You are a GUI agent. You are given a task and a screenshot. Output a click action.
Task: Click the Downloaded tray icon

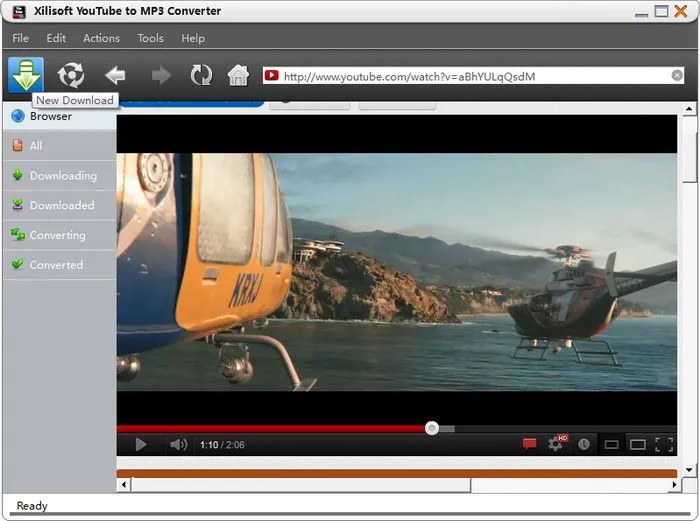(17, 205)
